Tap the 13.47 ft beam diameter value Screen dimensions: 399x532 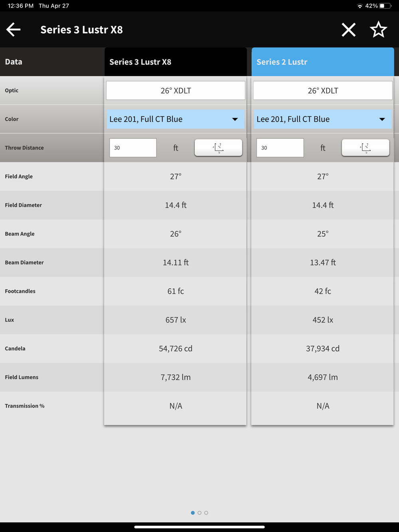point(323,262)
